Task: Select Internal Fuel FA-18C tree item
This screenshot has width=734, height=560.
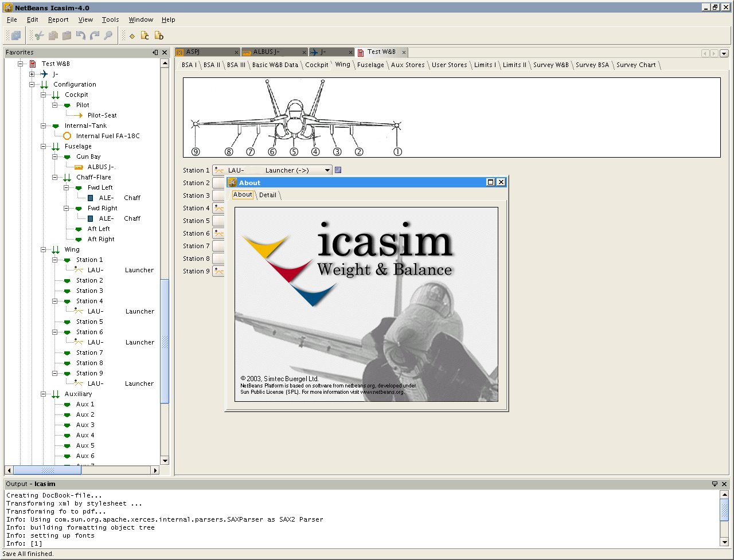Action: click(108, 136)
